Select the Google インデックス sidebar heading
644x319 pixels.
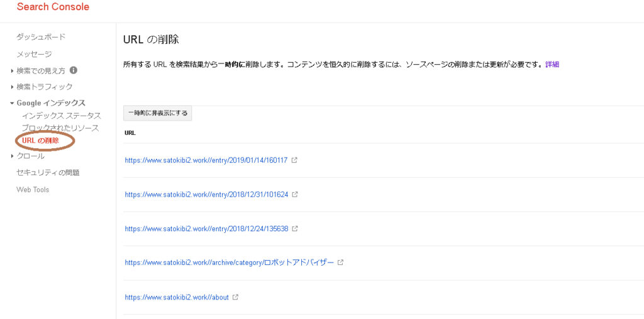(x=51, y=102)
